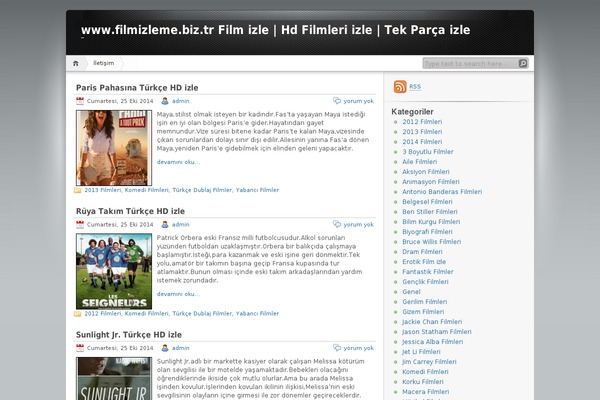Image resolution: width=600 pixels, height=400 pixels.
Task: Open Aile Filmleri category
Action: [x=419, y=162]
